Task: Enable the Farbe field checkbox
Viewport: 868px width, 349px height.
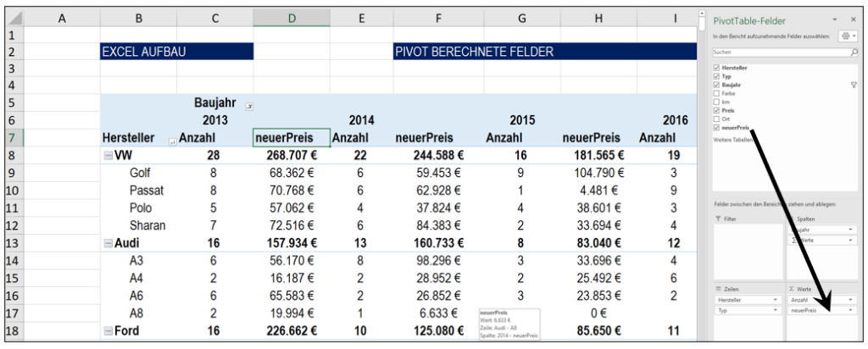Action: 717,93
